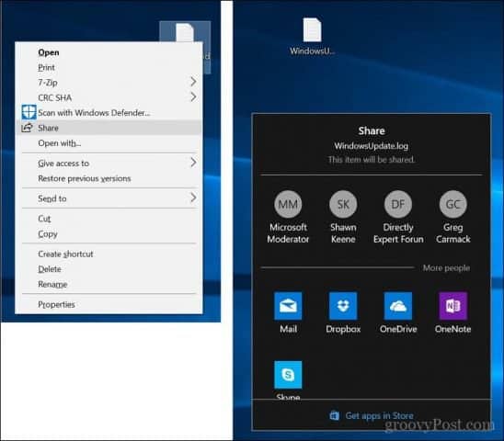Click the Share panel title
Image resolution: width=504 pixels, height=441 pixels.
[x=372, y=130]
